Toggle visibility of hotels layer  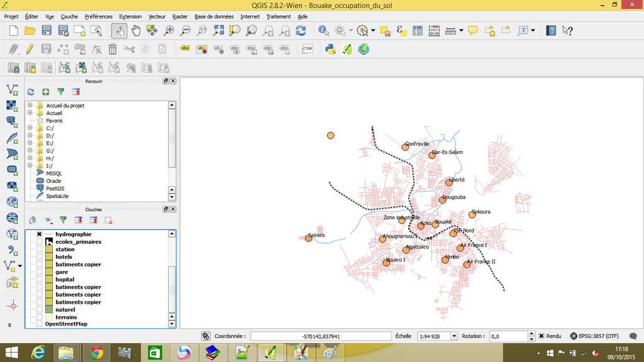tap(39, 256)
